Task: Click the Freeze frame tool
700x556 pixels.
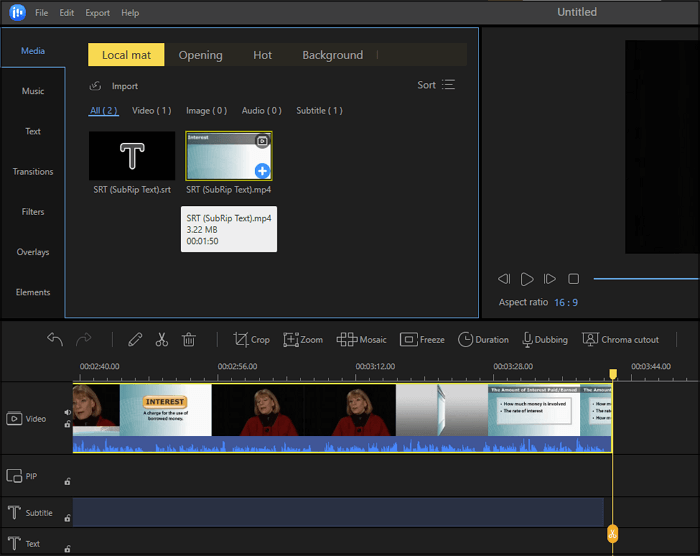Action: coord(422,340)
